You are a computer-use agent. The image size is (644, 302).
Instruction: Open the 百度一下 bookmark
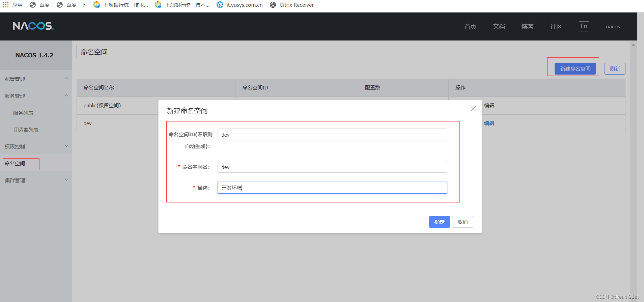click(x=72, y=5)
